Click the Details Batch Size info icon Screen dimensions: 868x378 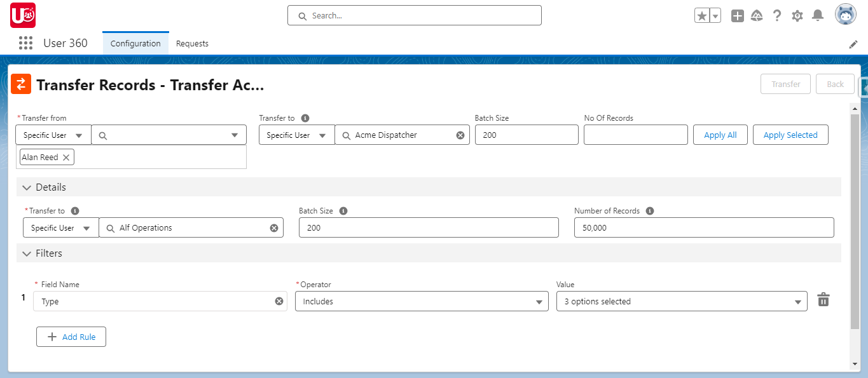pyautogui.click(x=343, y=211)
